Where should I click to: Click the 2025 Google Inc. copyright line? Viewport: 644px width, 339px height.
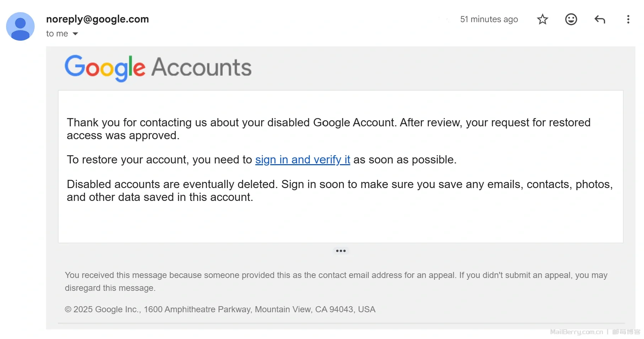(220, 309)
